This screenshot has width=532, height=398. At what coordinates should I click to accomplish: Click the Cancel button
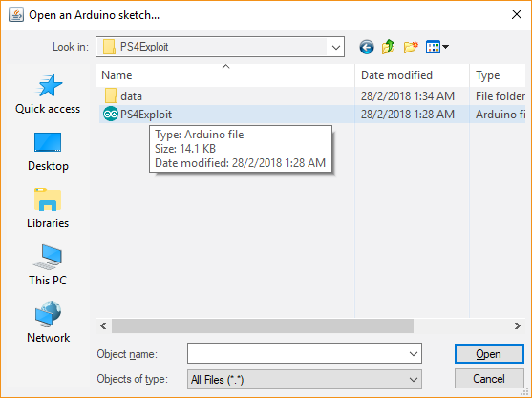(489, 379)
